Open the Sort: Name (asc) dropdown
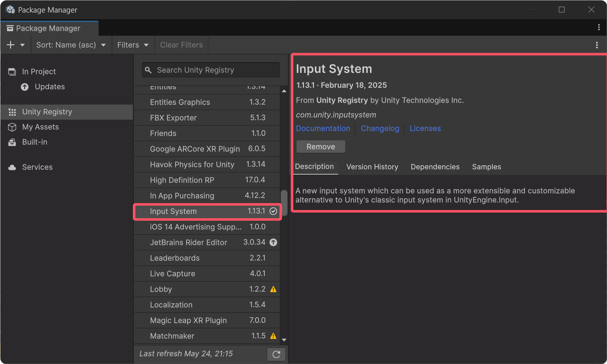Screen dimensions: 607x364 point(71,45)
